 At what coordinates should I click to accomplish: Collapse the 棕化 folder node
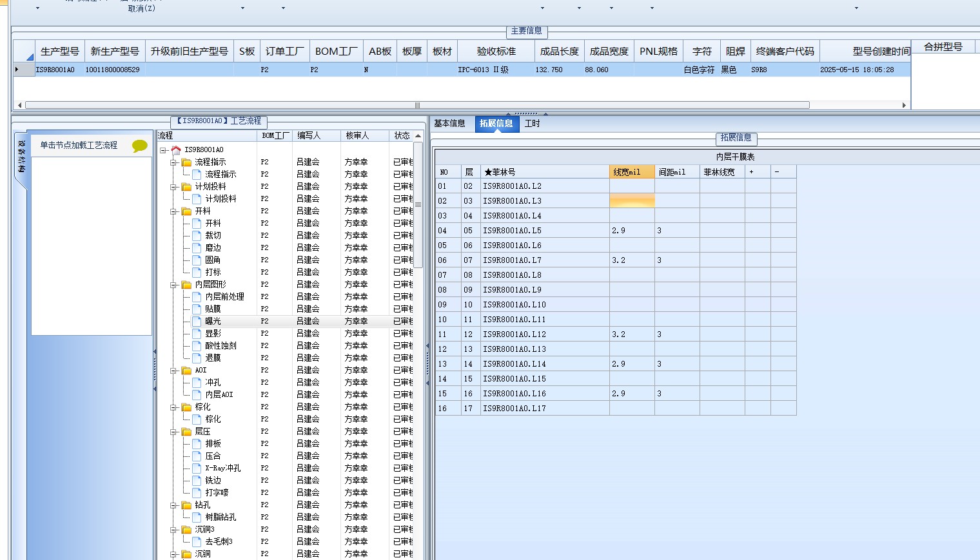(x=173, y=407)
